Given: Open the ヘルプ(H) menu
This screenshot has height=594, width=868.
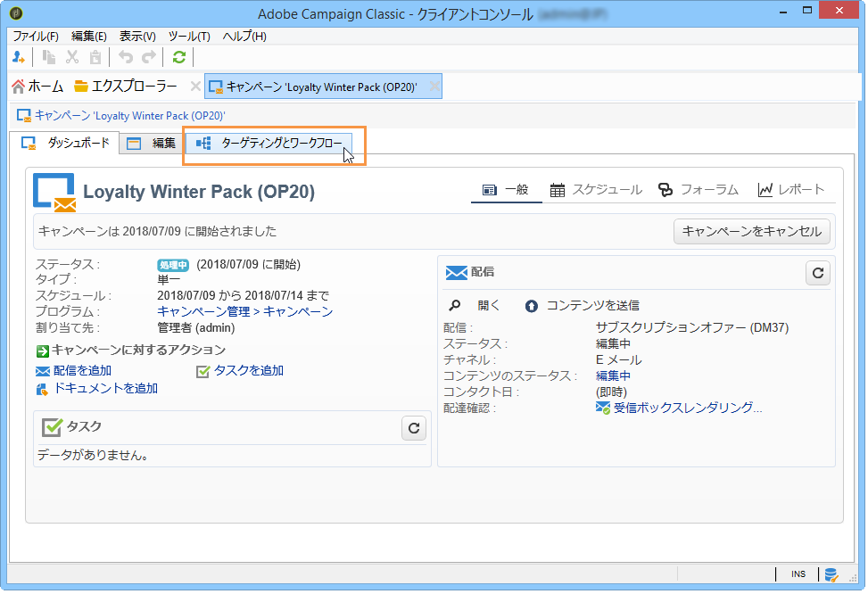Looking at the screenshot, I should 244,36.
